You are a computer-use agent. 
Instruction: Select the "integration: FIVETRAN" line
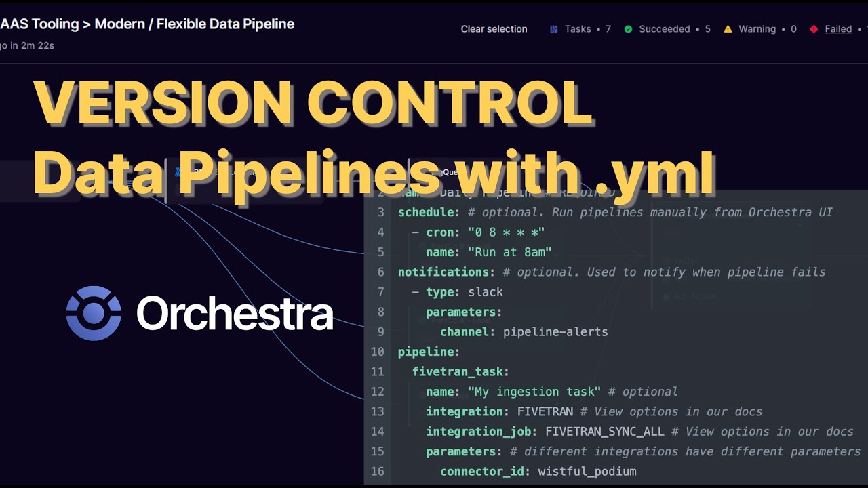click(x=594, y=411)
